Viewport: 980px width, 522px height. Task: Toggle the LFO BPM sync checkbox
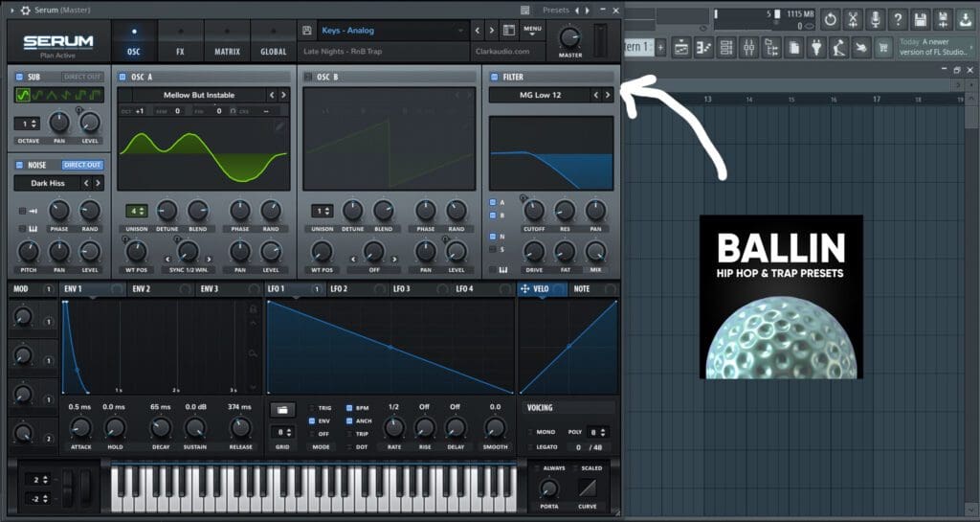[x=348, y=408]
